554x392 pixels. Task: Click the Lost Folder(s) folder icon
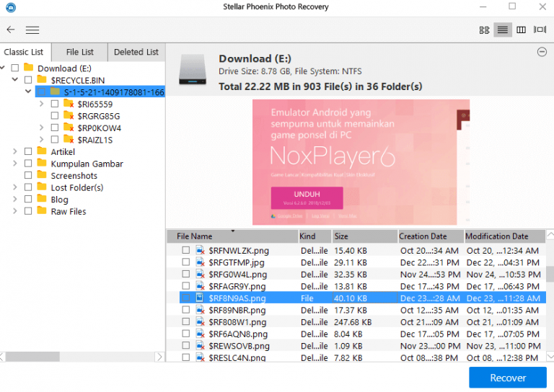42,187
